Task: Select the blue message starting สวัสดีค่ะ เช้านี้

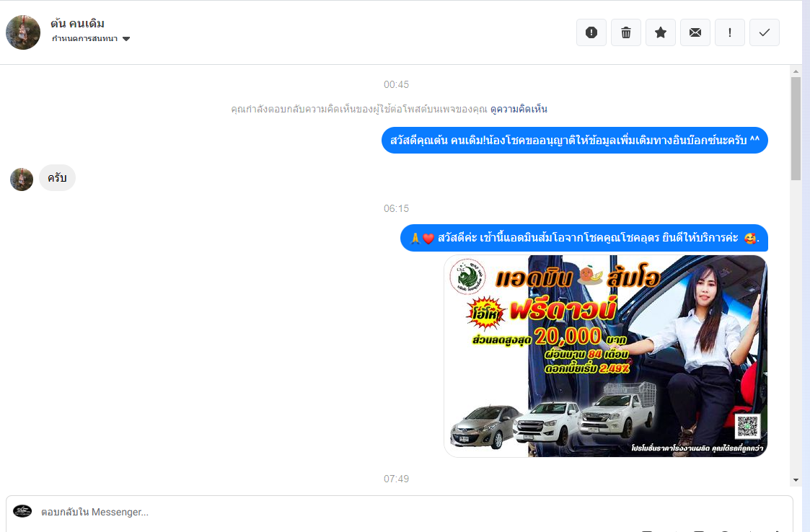Action: coord(584,238)
